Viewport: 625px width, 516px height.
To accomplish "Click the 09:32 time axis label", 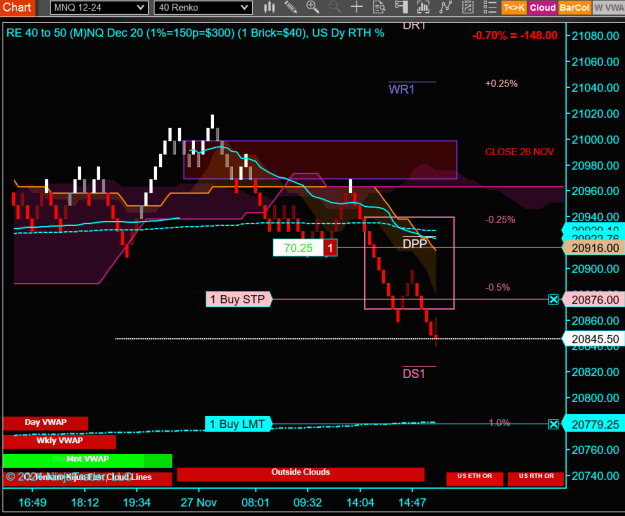I will tap(307, 502).
